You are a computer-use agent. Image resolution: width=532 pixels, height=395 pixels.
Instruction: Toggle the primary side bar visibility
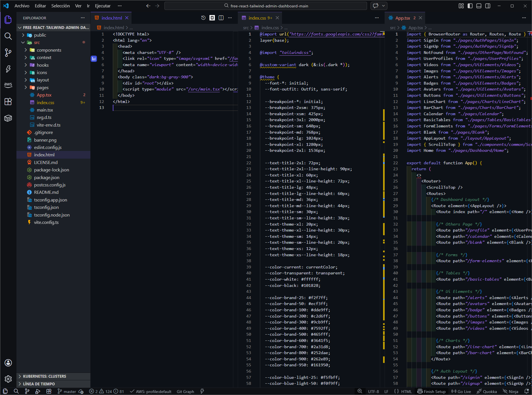coord(470,6)
